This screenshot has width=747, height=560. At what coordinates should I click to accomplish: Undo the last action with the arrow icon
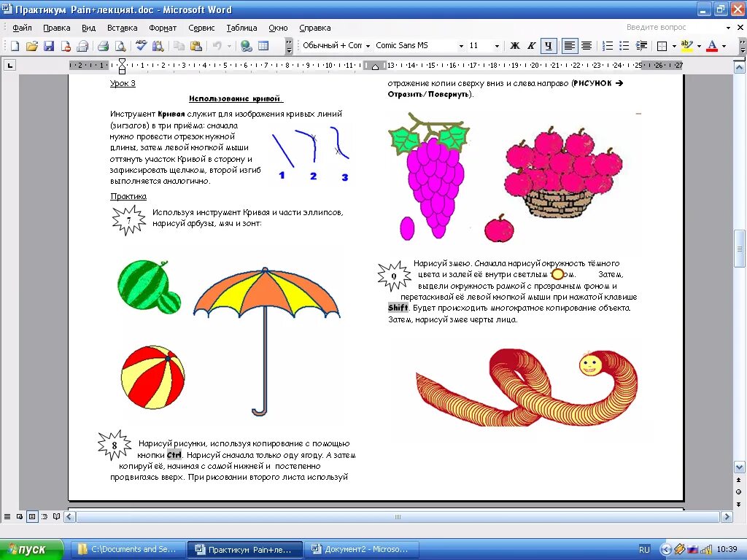coord(217,46)
